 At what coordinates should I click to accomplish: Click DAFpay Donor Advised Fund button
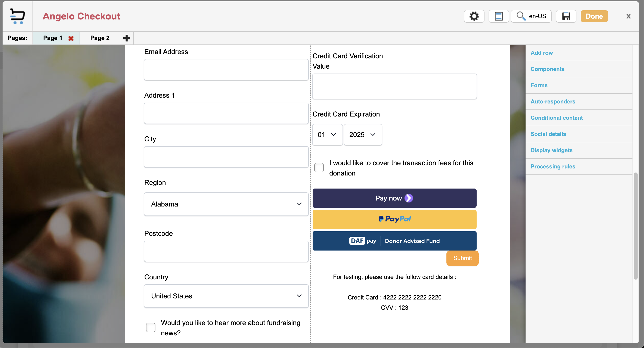pyautogui.click(x=394, y=241)
